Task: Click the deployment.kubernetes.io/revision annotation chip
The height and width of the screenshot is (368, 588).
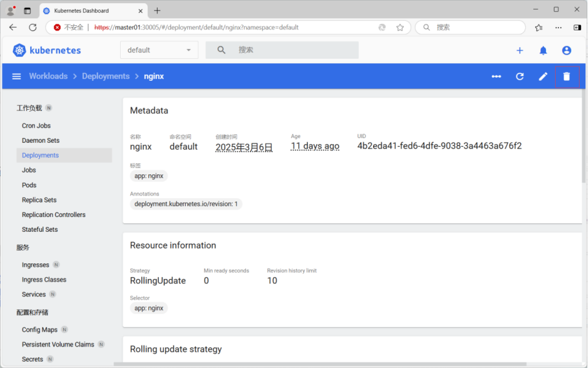Action: coord(186,204)
